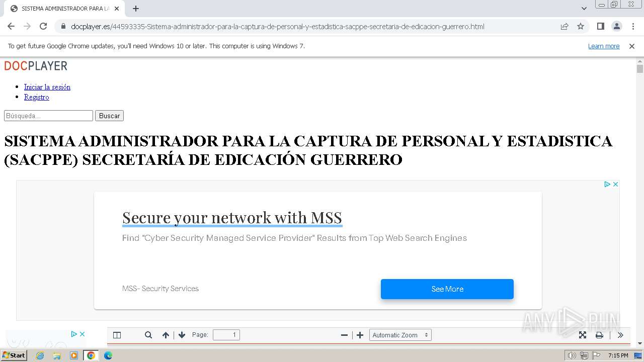Open the Registro link
The width and height of the screenshot is (644, 362).
coord(37,97)
